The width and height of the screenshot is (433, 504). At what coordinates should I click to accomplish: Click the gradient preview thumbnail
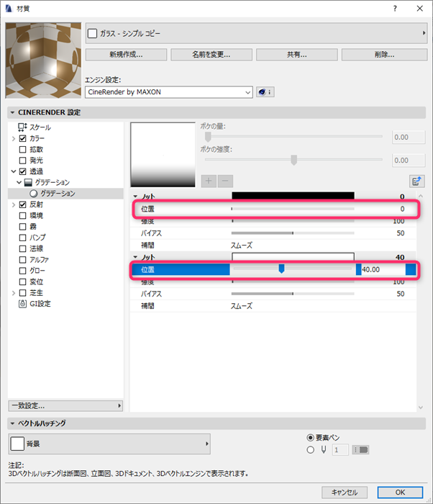click(163, 155)
